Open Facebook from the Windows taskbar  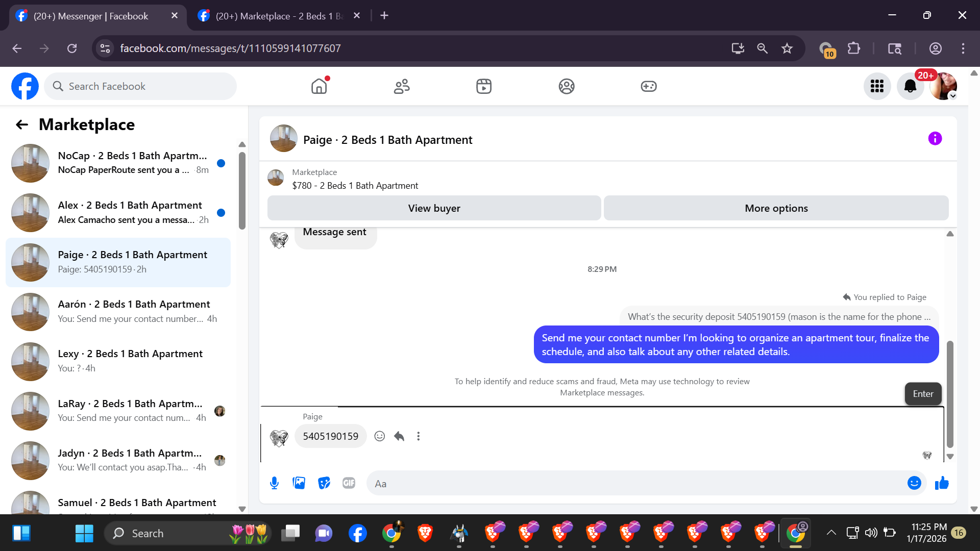[x=357, y=534]
